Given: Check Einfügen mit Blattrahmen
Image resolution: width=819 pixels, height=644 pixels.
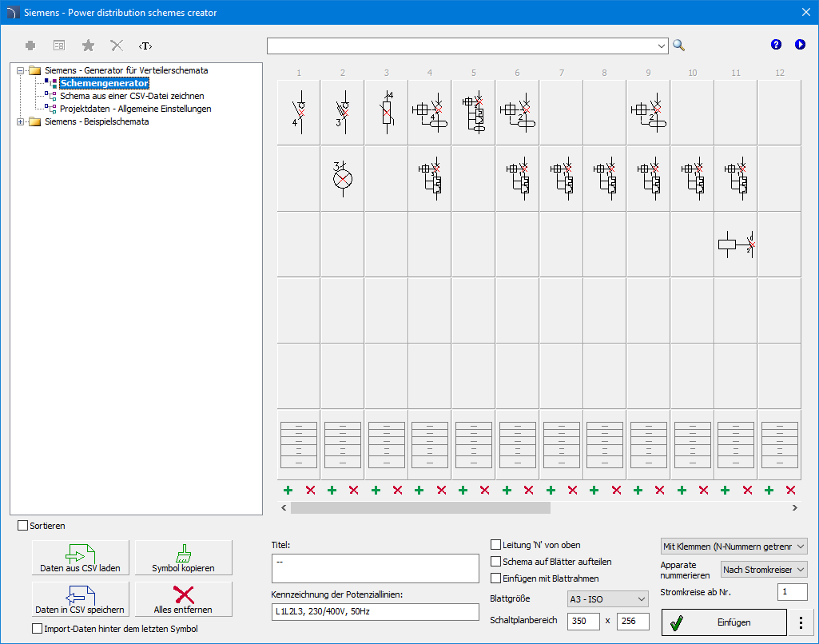Looking at the screenshot, I should pos(495,578).
